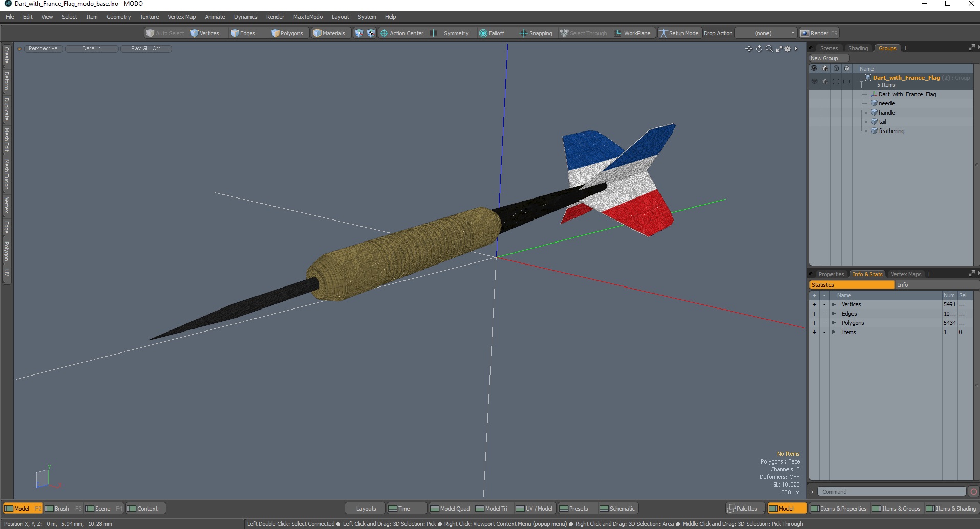Collapse the Dart_with_France_Flag group tree
Image resolution: width=980 pixels, height=529 pixels.
[x=862, y=82]
